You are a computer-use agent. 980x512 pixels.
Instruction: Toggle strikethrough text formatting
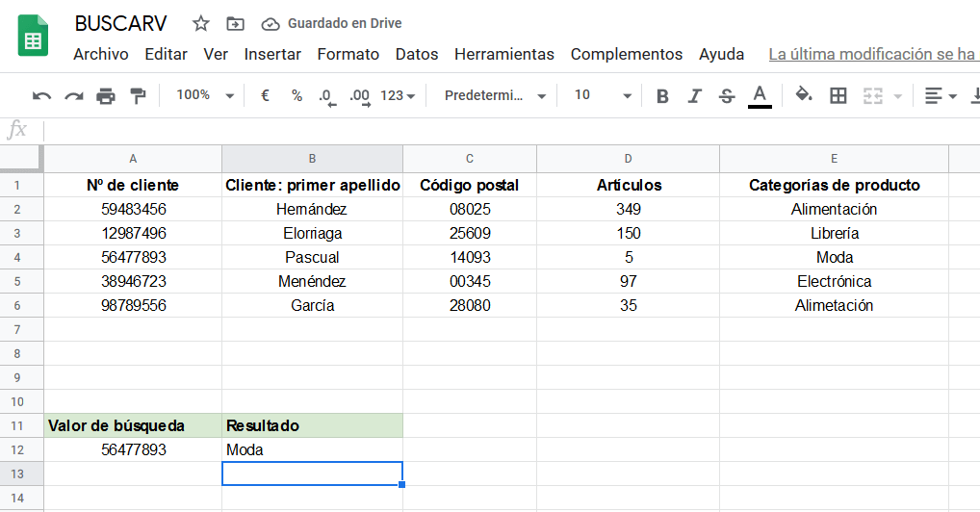point(727,95)
